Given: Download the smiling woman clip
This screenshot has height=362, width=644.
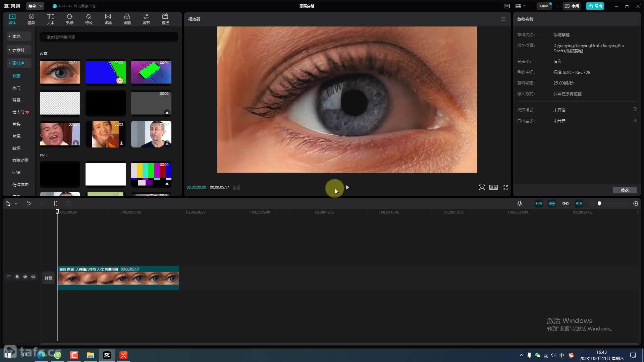Looking at the screenshot, I should point(121,143).
